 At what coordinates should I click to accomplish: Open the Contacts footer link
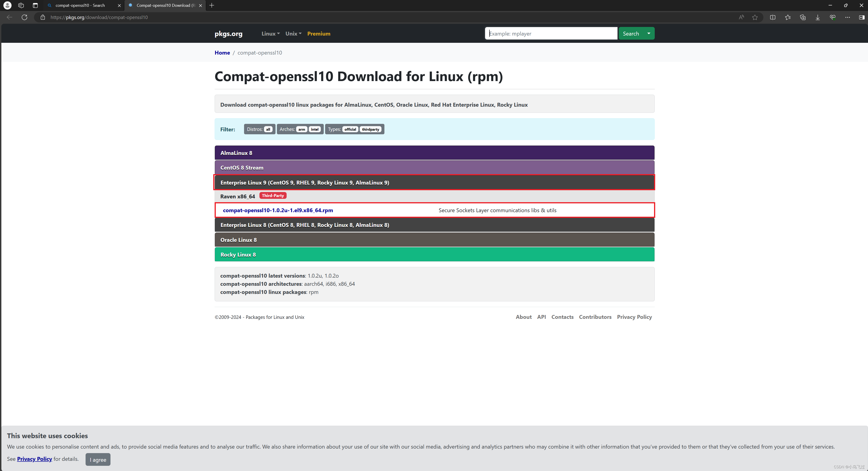click(562, 317)
